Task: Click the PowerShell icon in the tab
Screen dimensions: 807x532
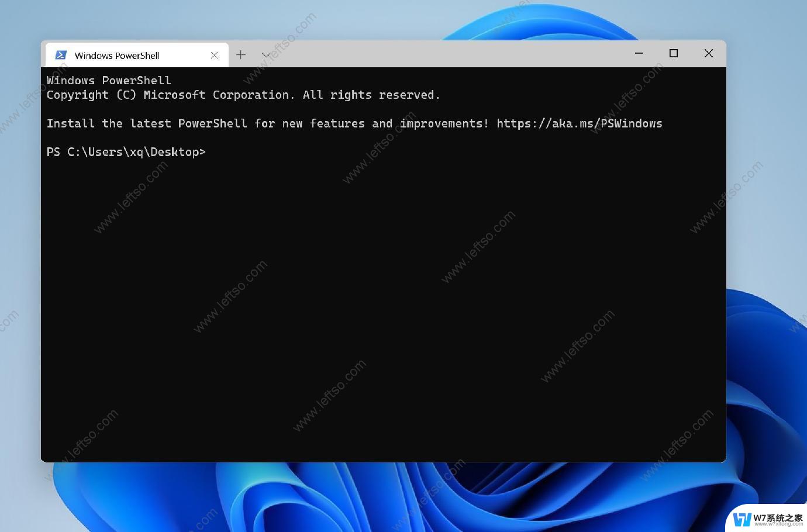Action: tap(61, 55)
